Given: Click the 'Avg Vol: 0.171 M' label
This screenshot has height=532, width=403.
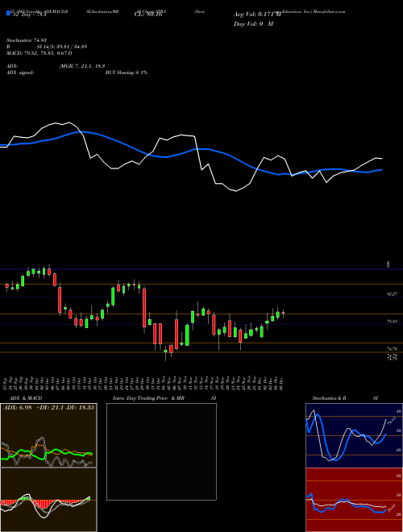Looking at the screenshot, I should click(x=257, y=15).
